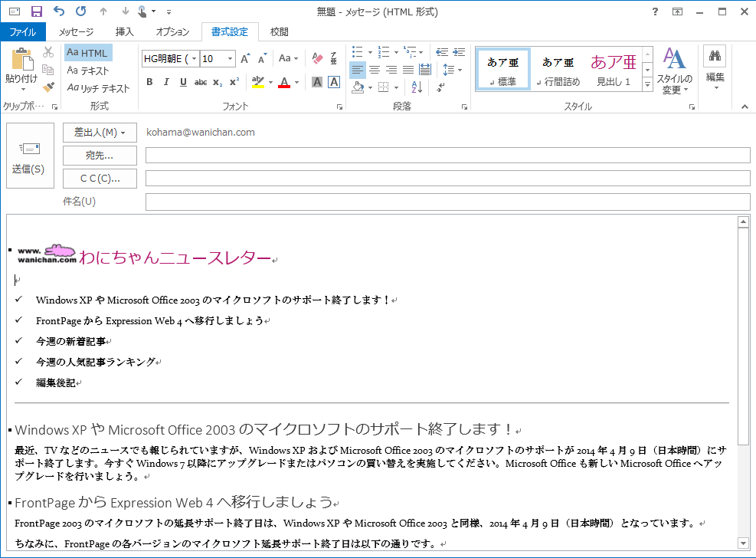Open the highlight color dropdown arrow
This screenshot has height=558, width=756.
pyautogui.click(x=270, y=83)
